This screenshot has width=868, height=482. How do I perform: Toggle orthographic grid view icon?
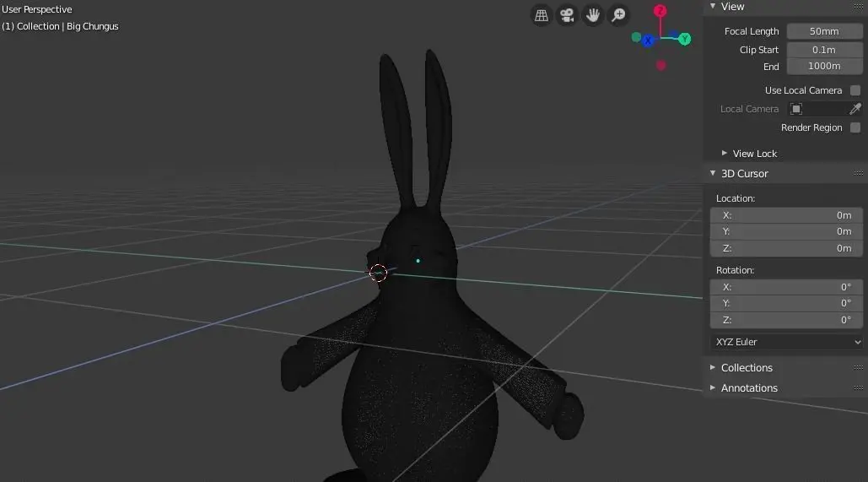(x=542, y=15)
